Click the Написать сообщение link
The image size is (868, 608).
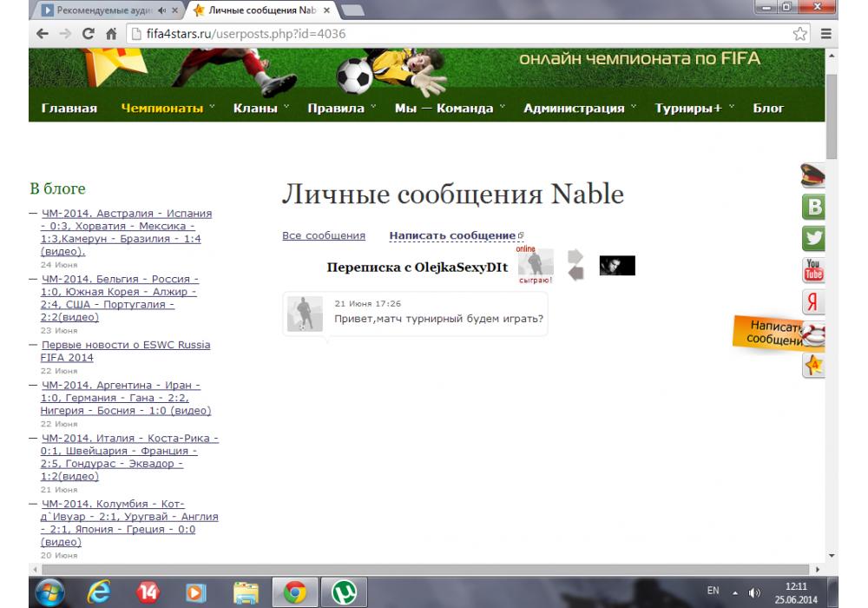(x=452, y=235)
